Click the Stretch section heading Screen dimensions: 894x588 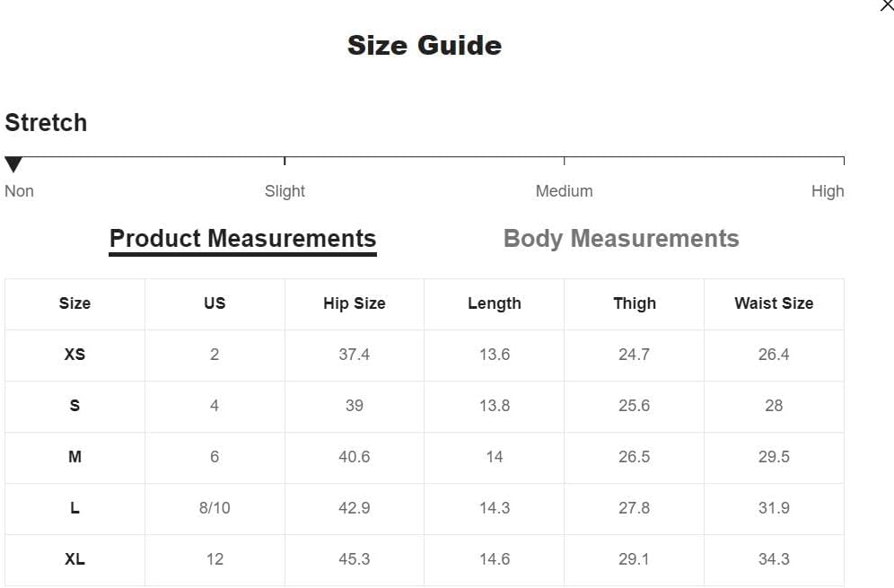(46, 123)
